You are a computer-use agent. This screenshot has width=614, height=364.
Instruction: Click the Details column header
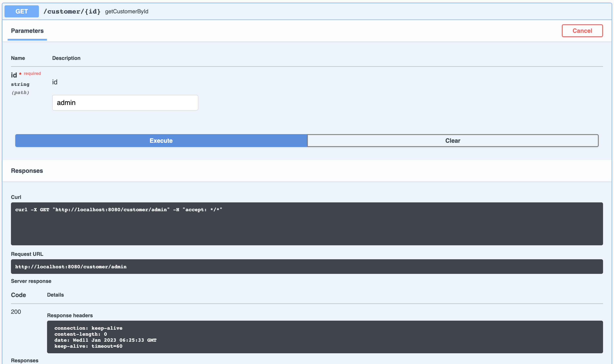pos(55,295)
